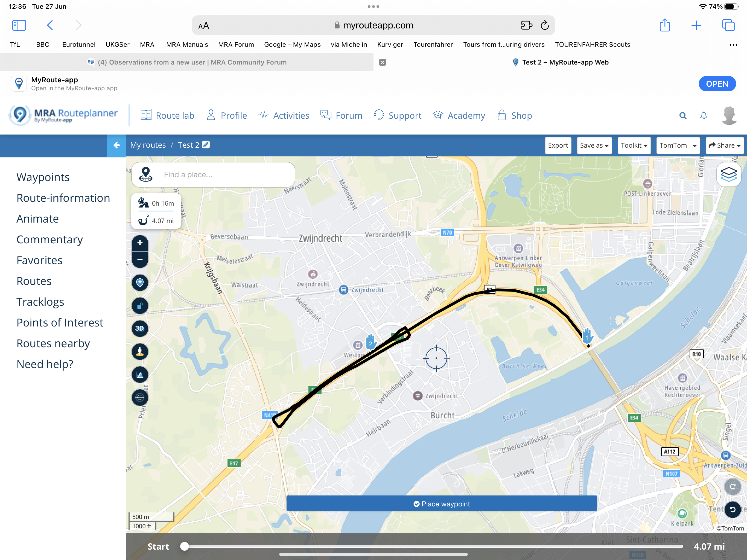This screenshot has height=560, width=747.
Task: Open extensions puzzle icon in address bar
Action: pyautogui.click(x=526, y=25)
